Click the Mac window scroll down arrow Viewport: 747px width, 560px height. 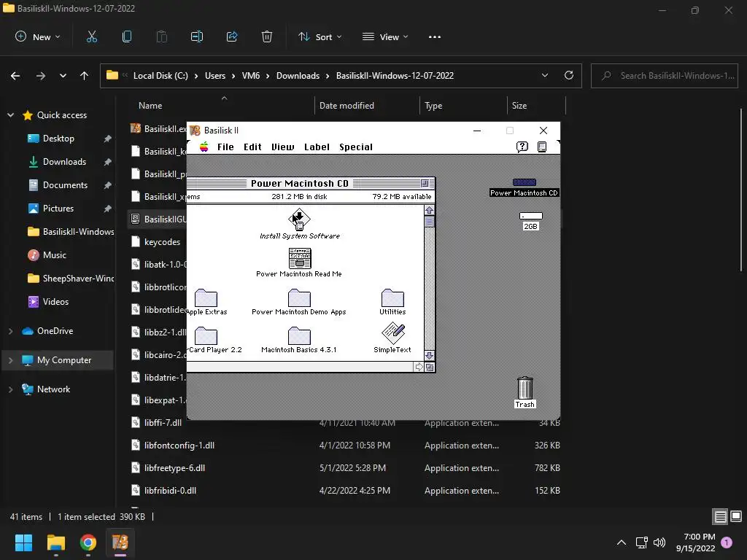point(429,356)
